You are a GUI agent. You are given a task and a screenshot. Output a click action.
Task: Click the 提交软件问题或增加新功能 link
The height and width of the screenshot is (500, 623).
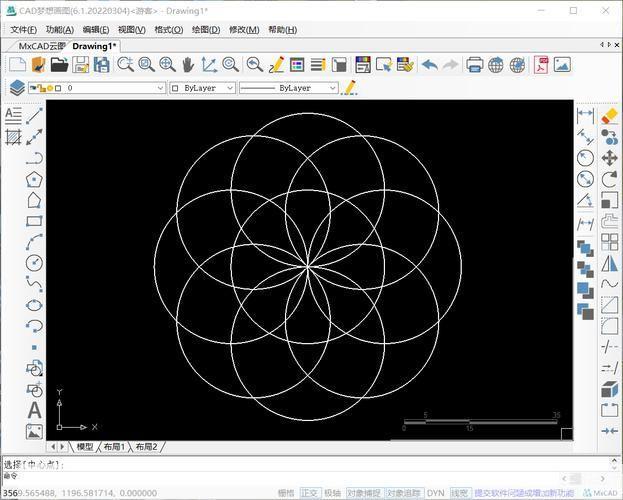pos(524,493)
